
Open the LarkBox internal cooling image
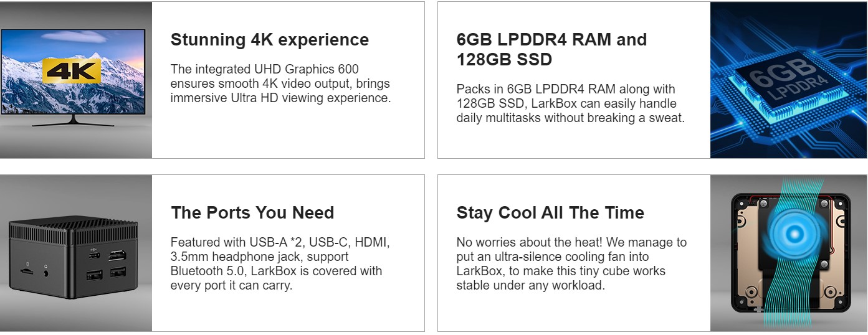788,253
